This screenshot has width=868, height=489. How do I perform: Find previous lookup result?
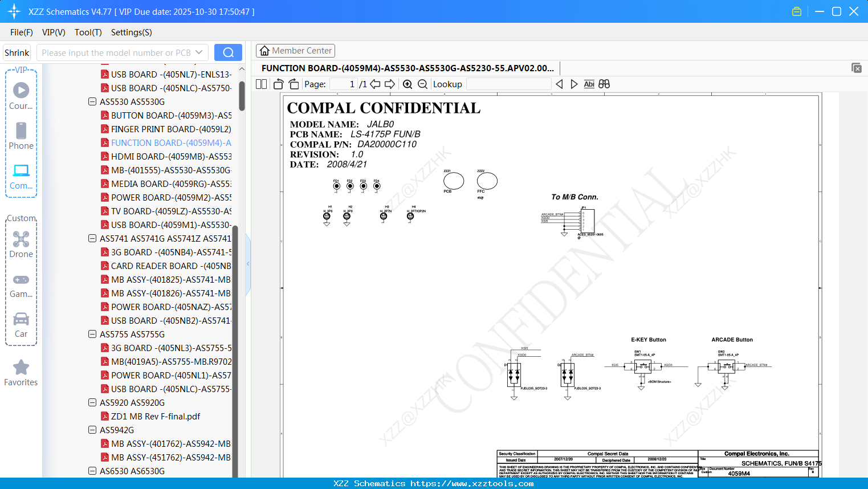point(559,84)
